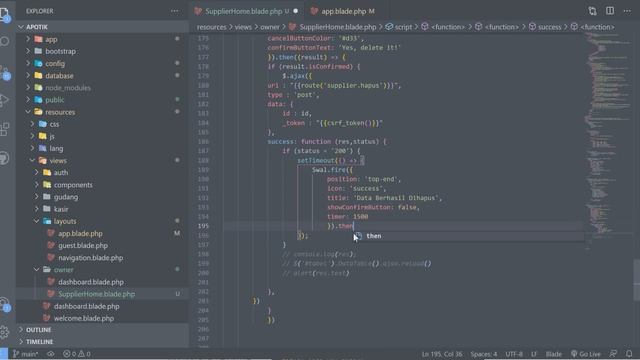Expand the components folder
640x360 pixels.
[102, 185]
